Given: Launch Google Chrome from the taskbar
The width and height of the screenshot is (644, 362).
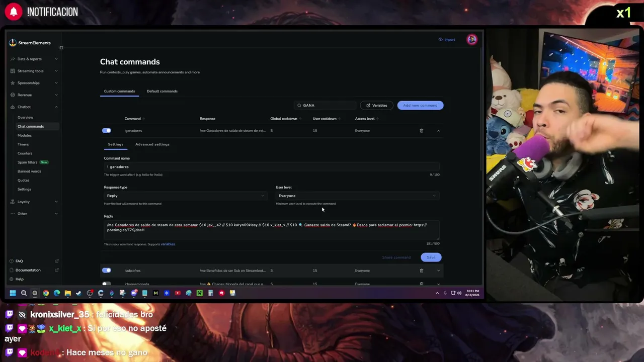Looking at the screenshot, I should click(x=46, y=293).
